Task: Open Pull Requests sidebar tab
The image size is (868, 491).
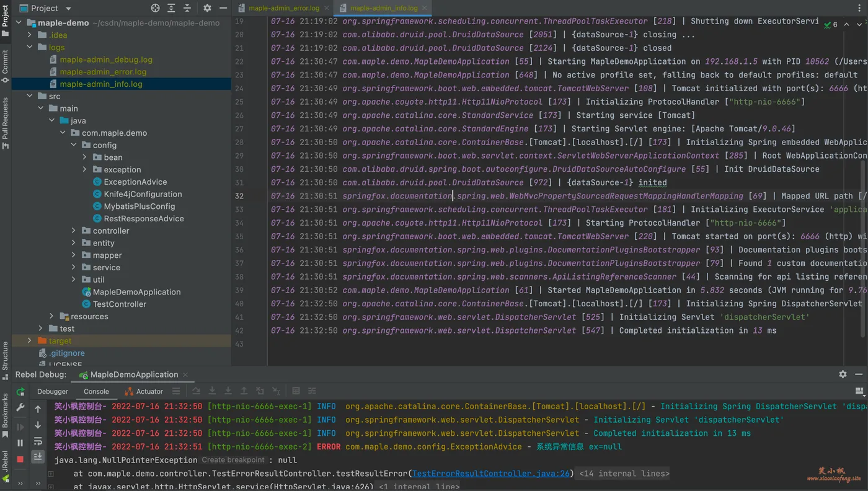Action: click(x=5, y=123)
